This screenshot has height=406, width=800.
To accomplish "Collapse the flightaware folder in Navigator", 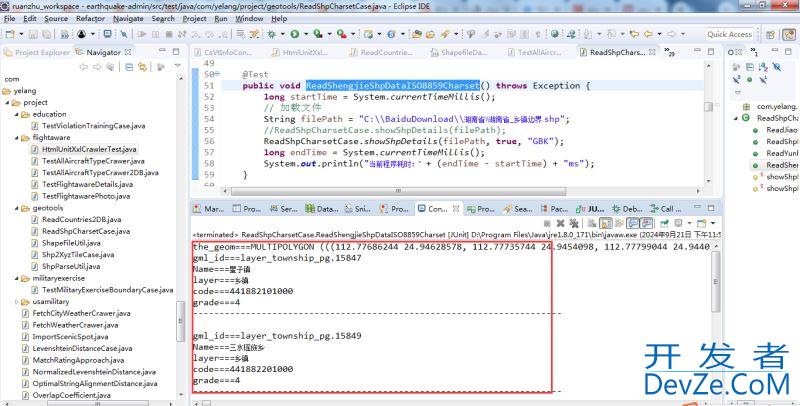I will [16, 138].
